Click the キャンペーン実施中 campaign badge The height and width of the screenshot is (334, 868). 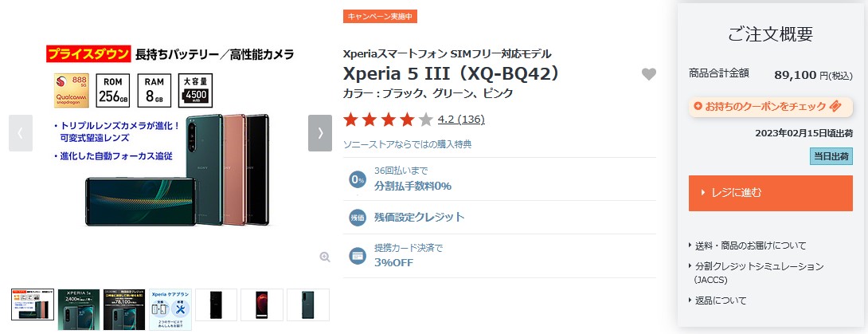(380, 16)
